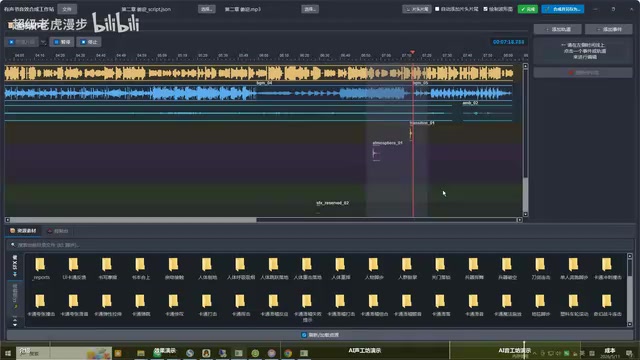Open the 人群鼓掌 folder
The image size is (640, 360).
[407, 268]
